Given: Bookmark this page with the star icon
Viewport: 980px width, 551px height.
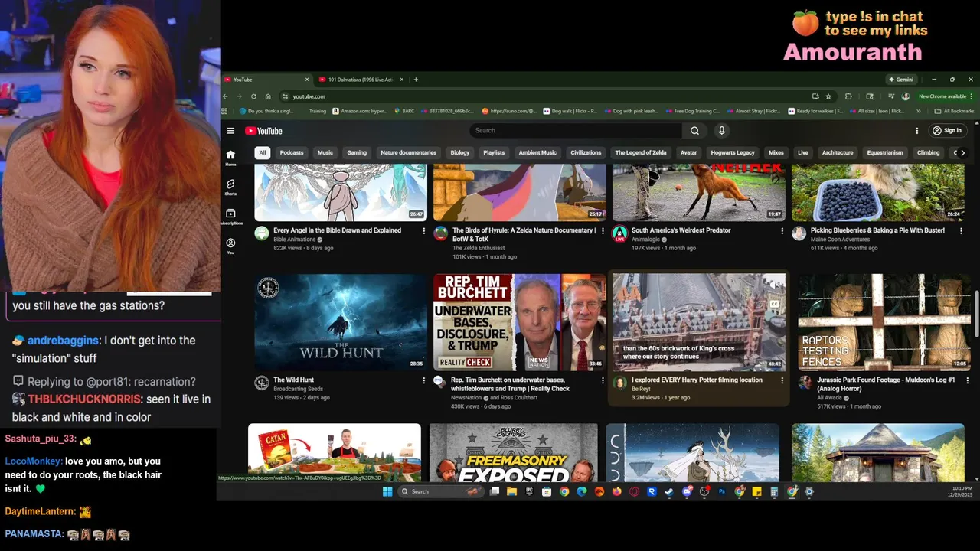Looking at the screenshot, I should point(828,96).
